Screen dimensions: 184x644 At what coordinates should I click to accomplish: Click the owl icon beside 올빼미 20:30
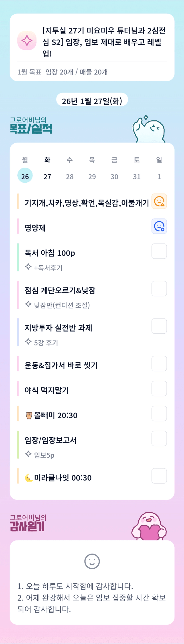click(29, 415)
